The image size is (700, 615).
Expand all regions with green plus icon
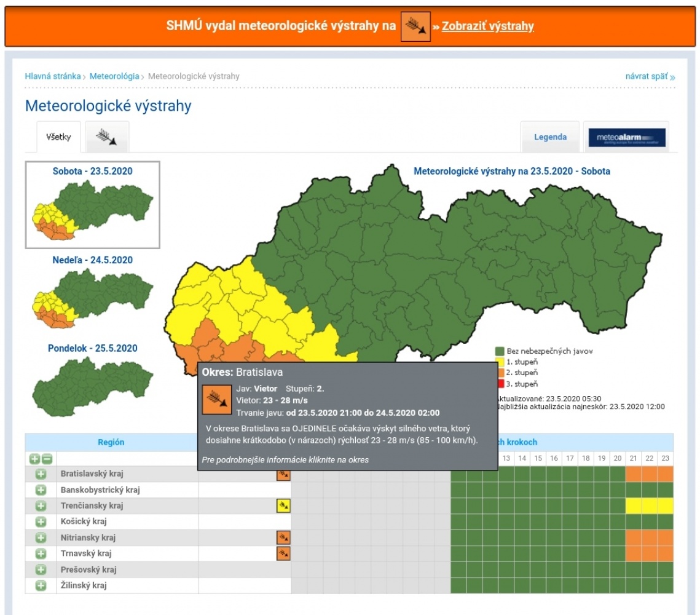coord(35,459)
